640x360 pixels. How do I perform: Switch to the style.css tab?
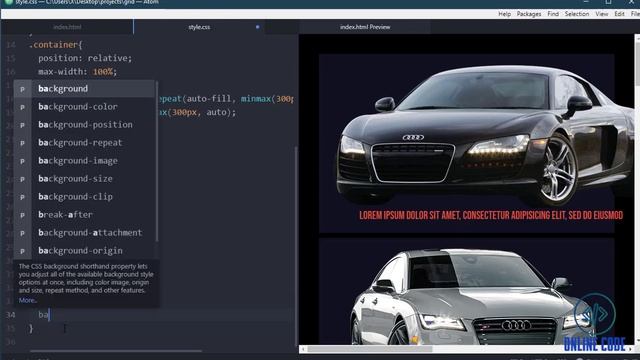199,27
